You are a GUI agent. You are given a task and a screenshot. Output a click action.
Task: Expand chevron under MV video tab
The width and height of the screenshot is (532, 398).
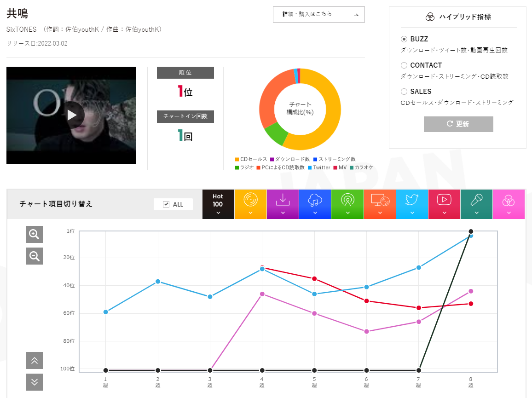[444, 213]
